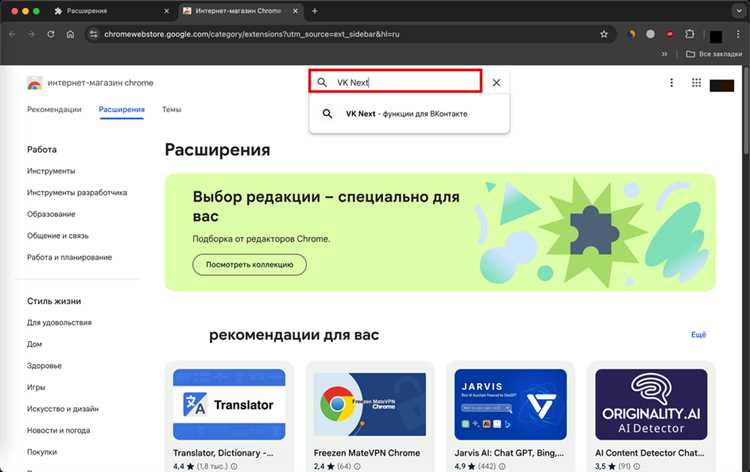Open the Общение и связь category
This screenshot has height=472, width=750.
(58, 235)
